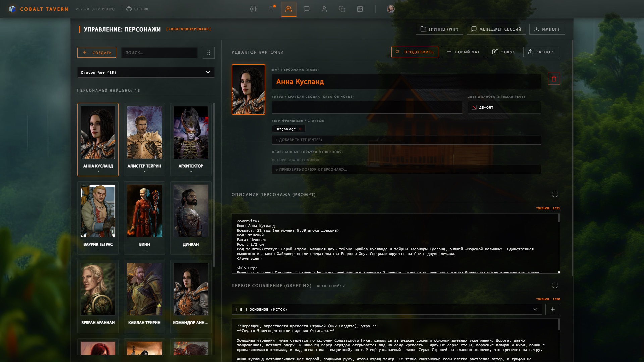644x362 pixels.
Task: Click the Фокус button
Action: point(504,52)
